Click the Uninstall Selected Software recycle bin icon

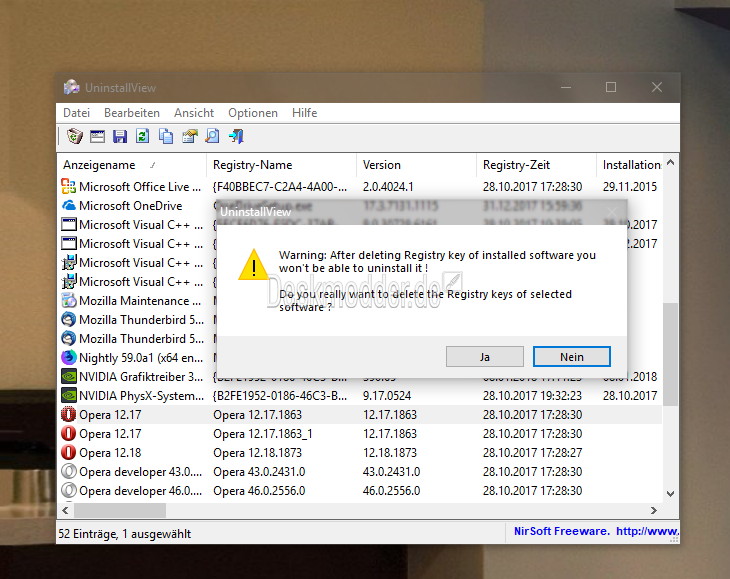coord(74,136)
